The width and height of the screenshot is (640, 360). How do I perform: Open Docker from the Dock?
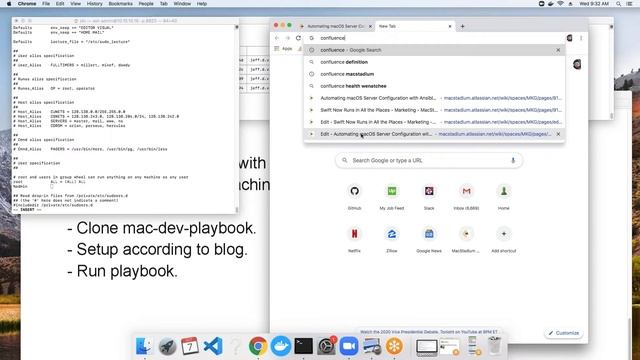[x=281, y=346]
